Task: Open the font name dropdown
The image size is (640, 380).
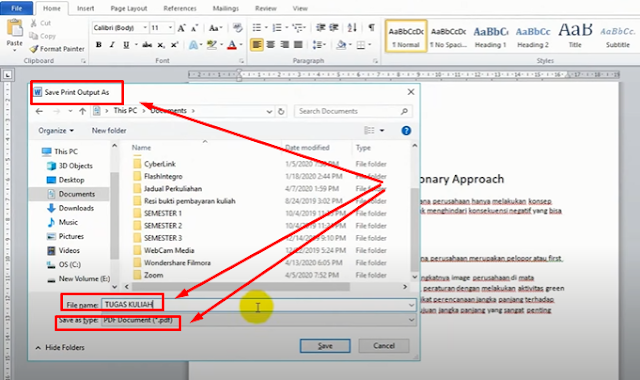Action: (145, 28)
